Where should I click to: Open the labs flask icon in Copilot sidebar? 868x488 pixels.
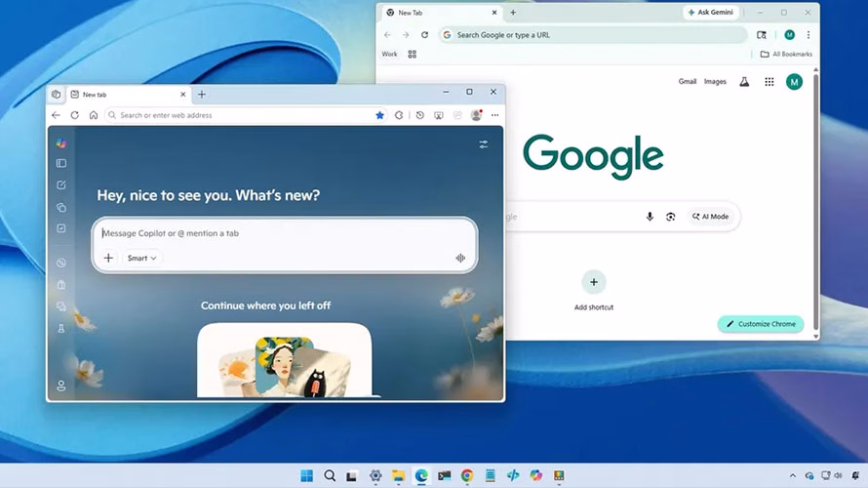pos(61,329)
